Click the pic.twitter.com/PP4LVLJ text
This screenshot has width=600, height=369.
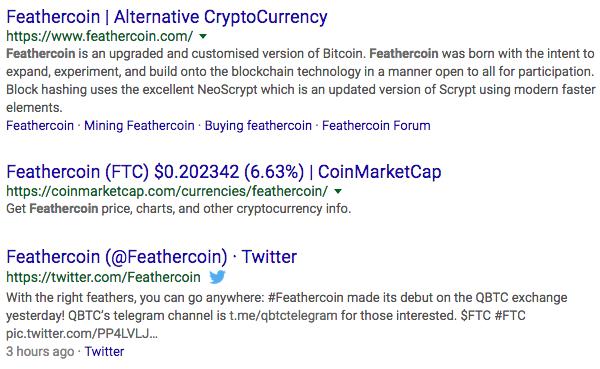pos(82,333)
